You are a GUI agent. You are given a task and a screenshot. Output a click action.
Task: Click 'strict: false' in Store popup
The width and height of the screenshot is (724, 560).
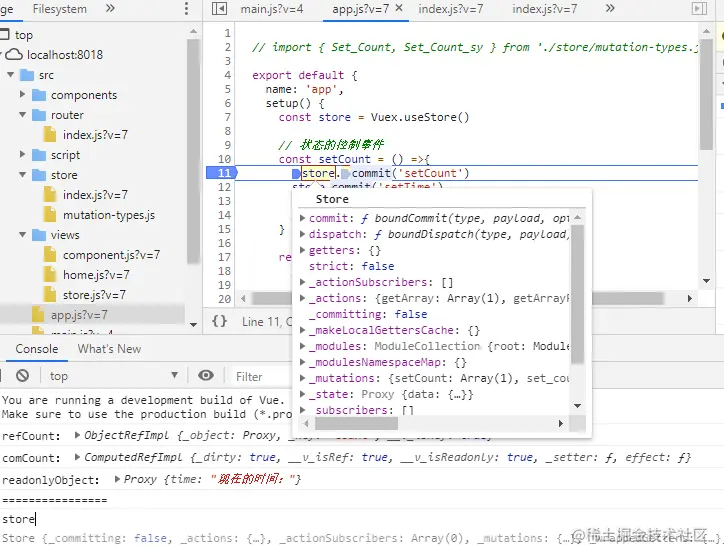click(x=351, y=266)
